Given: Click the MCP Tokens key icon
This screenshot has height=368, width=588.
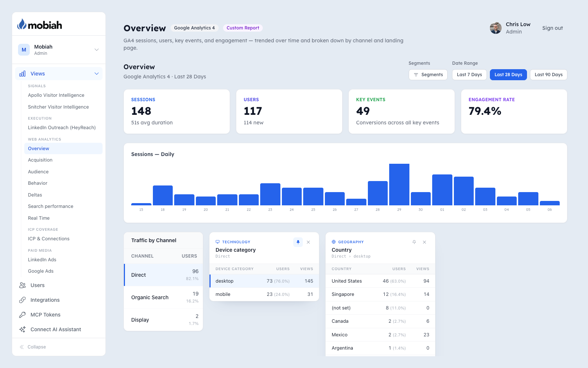Looking at the screenshot, I should coord(22,315).
